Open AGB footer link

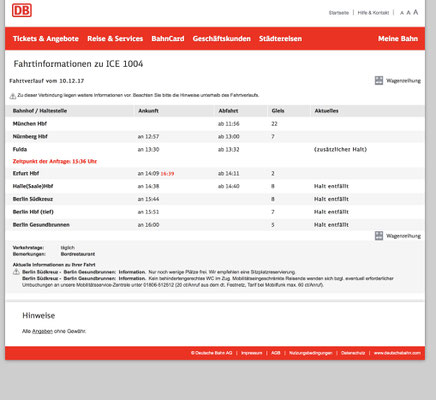click(x=276, y=353)
